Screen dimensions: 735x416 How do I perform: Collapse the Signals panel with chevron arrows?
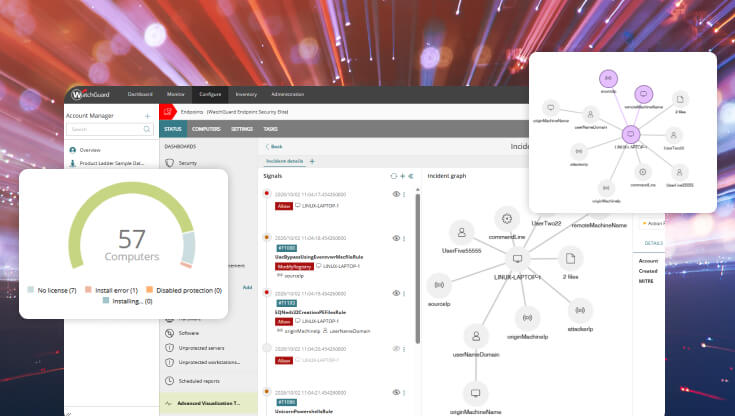coord(411,175)
